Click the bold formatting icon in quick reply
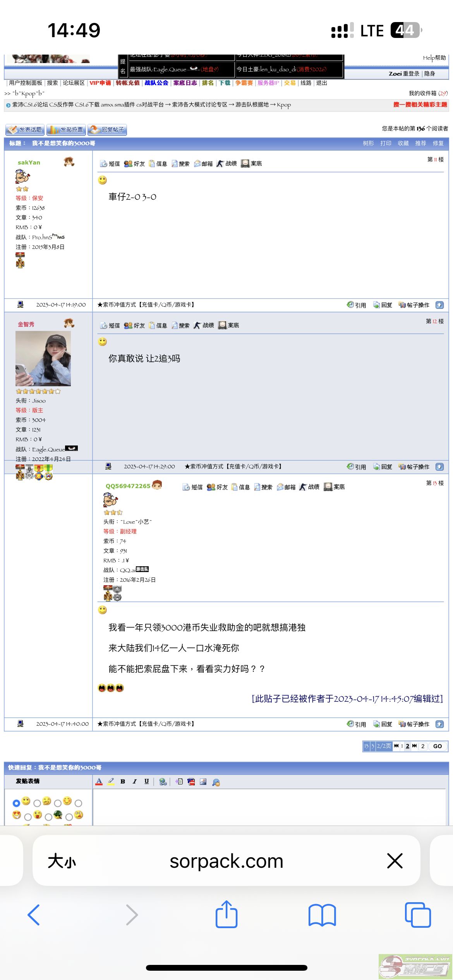453x980 pixels. click(123, 781)
